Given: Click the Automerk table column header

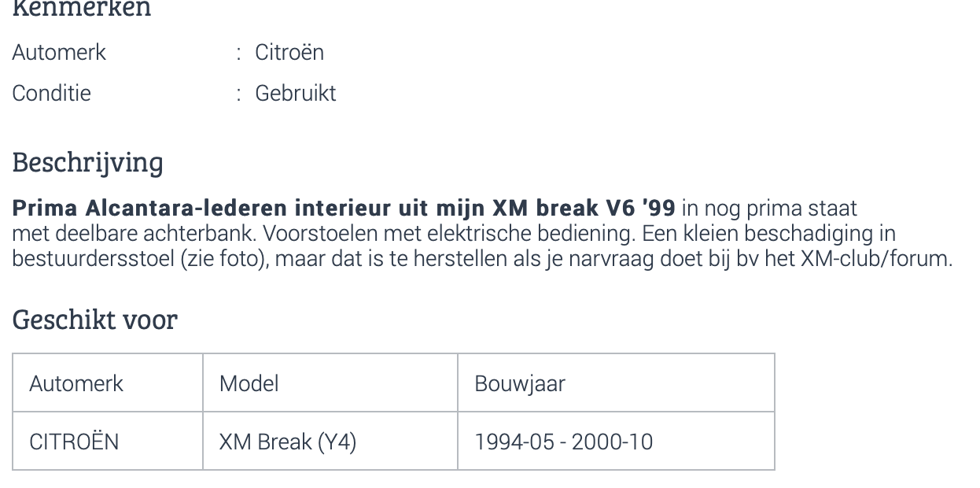Looking at the screenshot, I should [108, 383].
